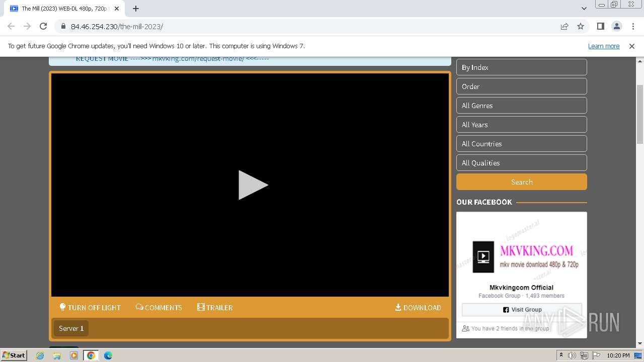Click the Turn Off Light button
Screen dimensions: 644x362
(90, 307)
